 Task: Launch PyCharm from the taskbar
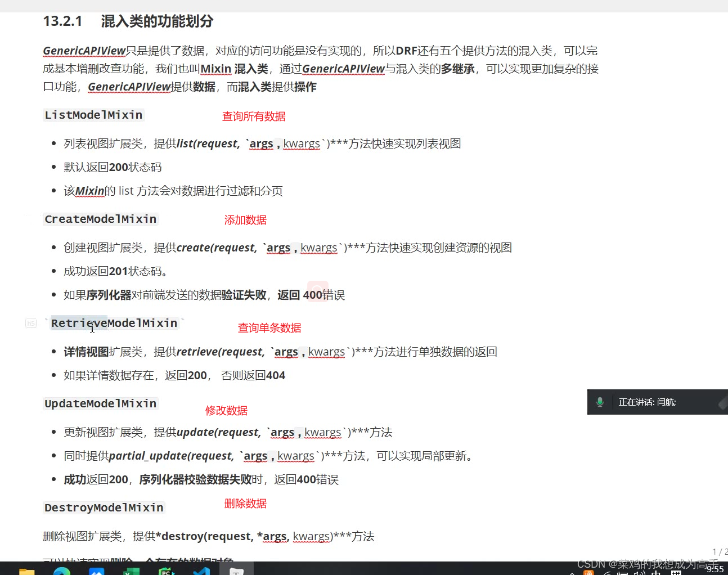[167, 571]
